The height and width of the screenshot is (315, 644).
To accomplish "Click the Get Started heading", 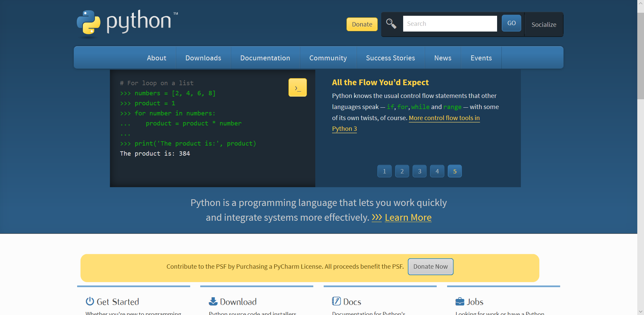I will [x=118, y=302].
